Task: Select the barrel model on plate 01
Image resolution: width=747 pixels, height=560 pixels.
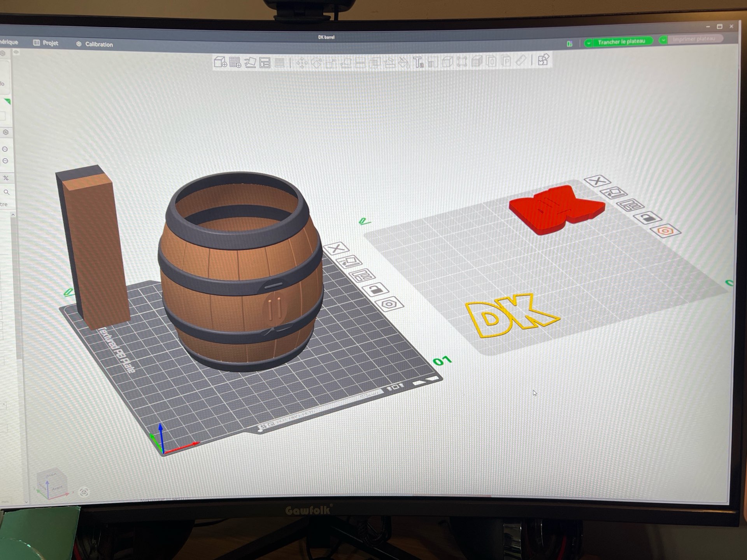Action: (x=240, y=272)
